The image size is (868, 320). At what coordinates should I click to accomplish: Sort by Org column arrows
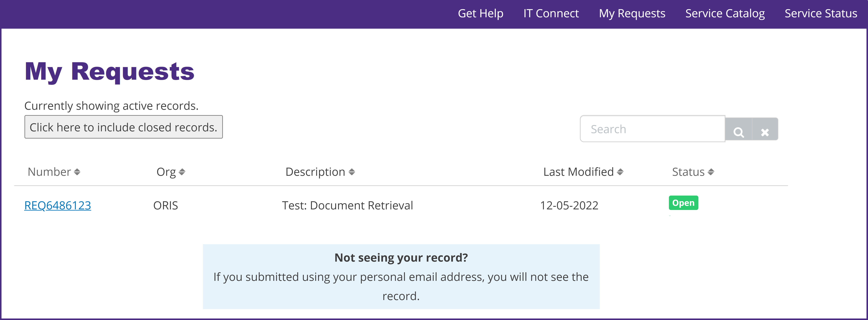(182, 172)
